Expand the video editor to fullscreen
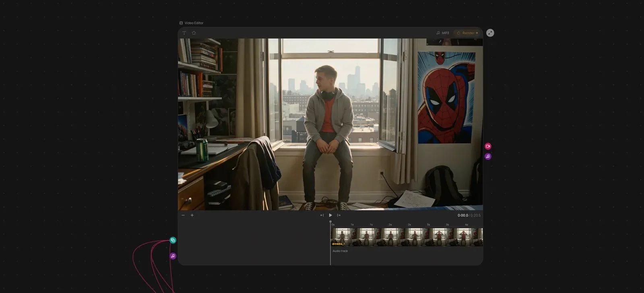This screenshot has width=644, height=293. point(490,33)
